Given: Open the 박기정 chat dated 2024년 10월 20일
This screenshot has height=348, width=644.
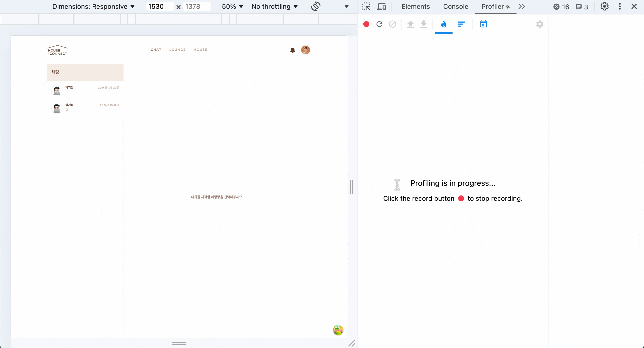Looking at the screenshot, I should click(85, 90).
